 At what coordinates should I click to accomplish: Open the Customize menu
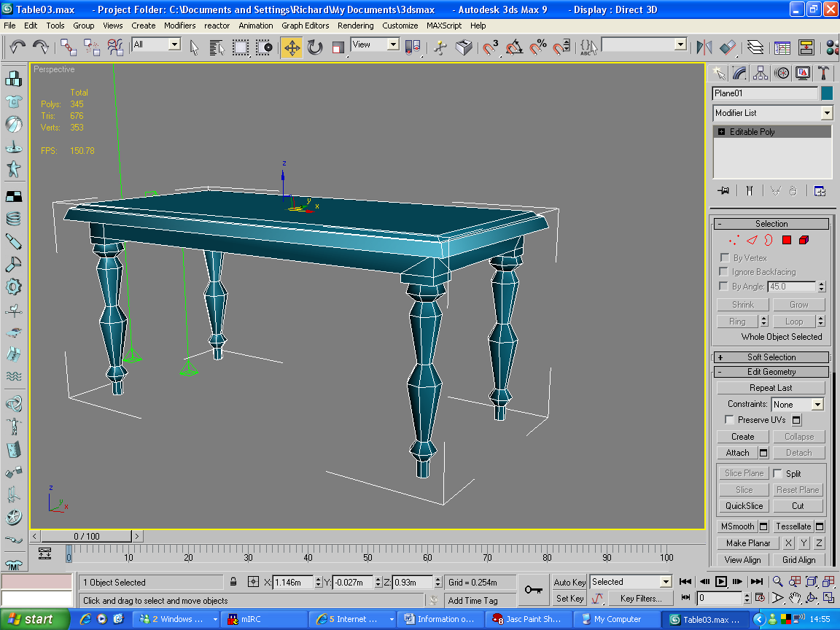[400, 26]
